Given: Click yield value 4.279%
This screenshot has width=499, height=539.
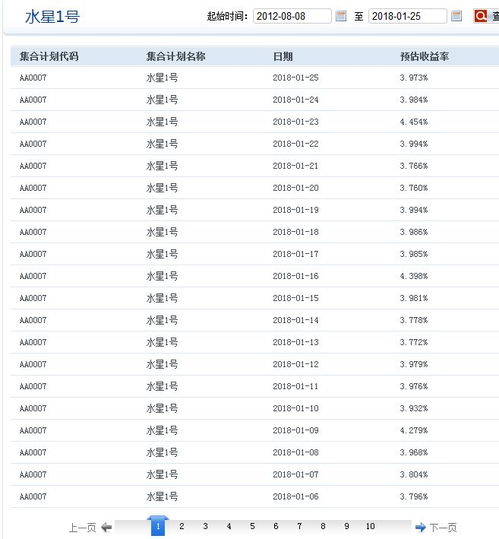Looking at the screenshot, I should (414, 430).
